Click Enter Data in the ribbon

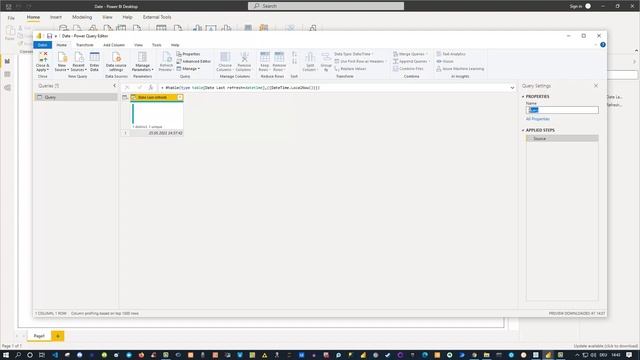[94, 62]
